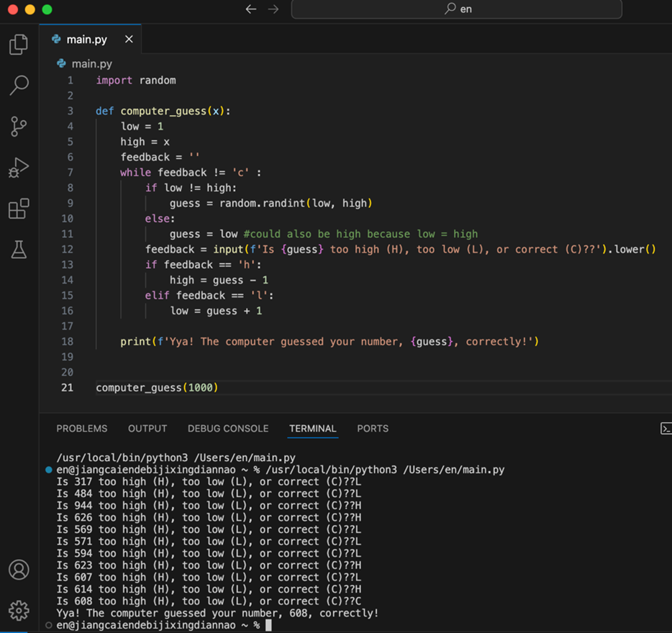672x633 pixels.
Task: Close the main.py editor tab
Action: coord(129,40)
